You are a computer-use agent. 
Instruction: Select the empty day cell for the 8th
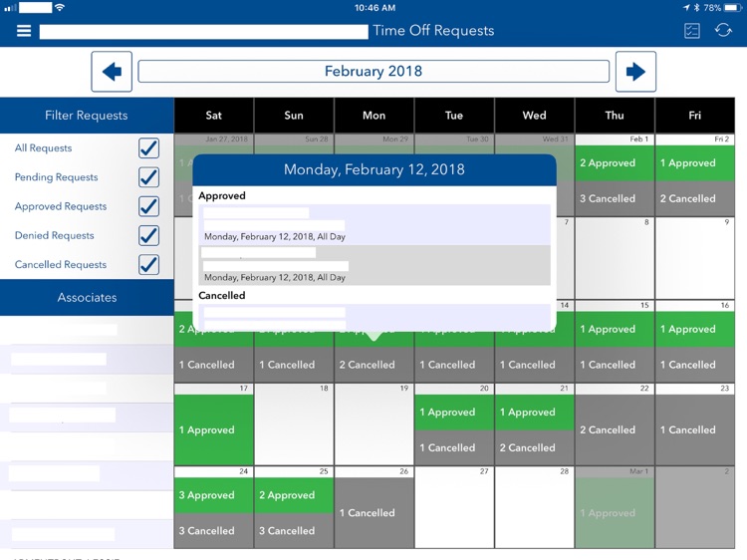pos(615,258)
